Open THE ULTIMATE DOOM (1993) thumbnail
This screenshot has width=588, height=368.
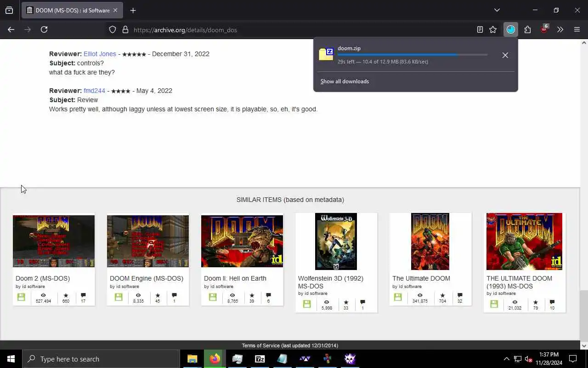[524, 241]
